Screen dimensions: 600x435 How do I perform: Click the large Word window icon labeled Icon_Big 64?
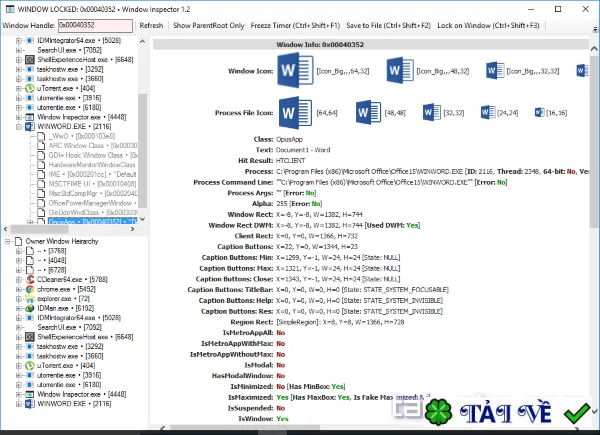pyautogui.click(x=295, y=71)
